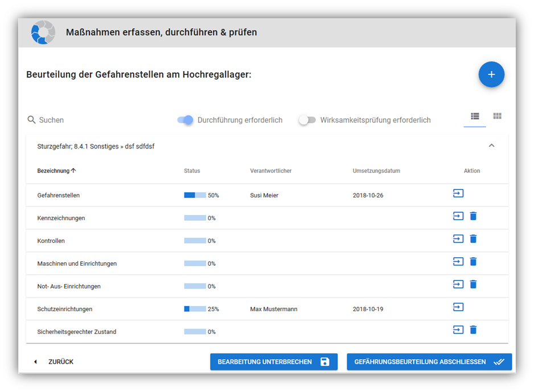Click the Status column header
Screen dimensions: 534x392
coord(192,171)
